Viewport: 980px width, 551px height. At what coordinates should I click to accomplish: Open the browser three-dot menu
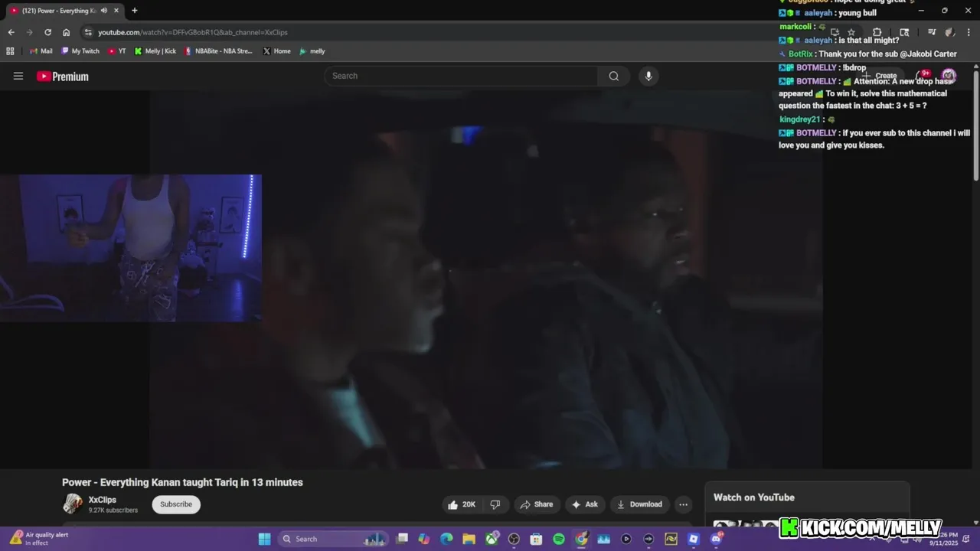(968, 32)
